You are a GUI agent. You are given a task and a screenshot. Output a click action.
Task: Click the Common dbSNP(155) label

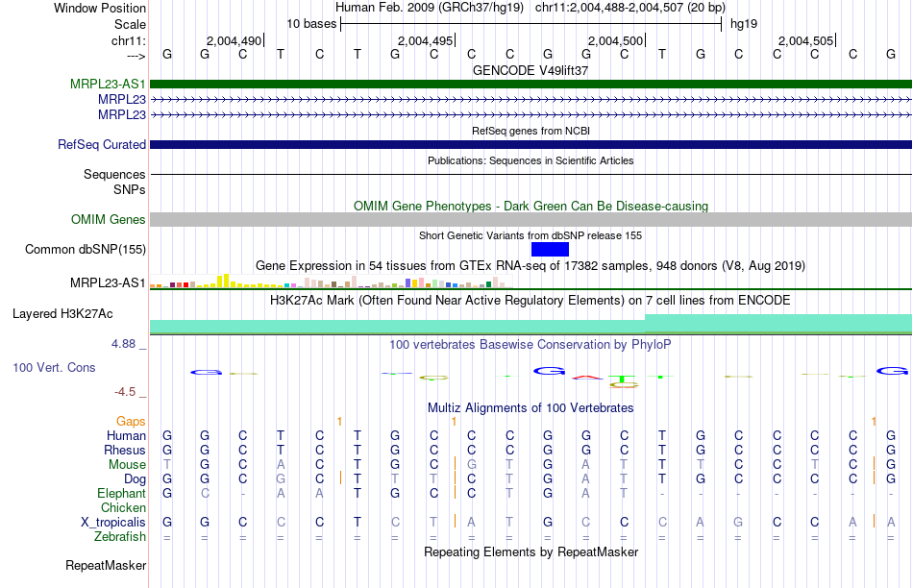click(x=85, y=249)
